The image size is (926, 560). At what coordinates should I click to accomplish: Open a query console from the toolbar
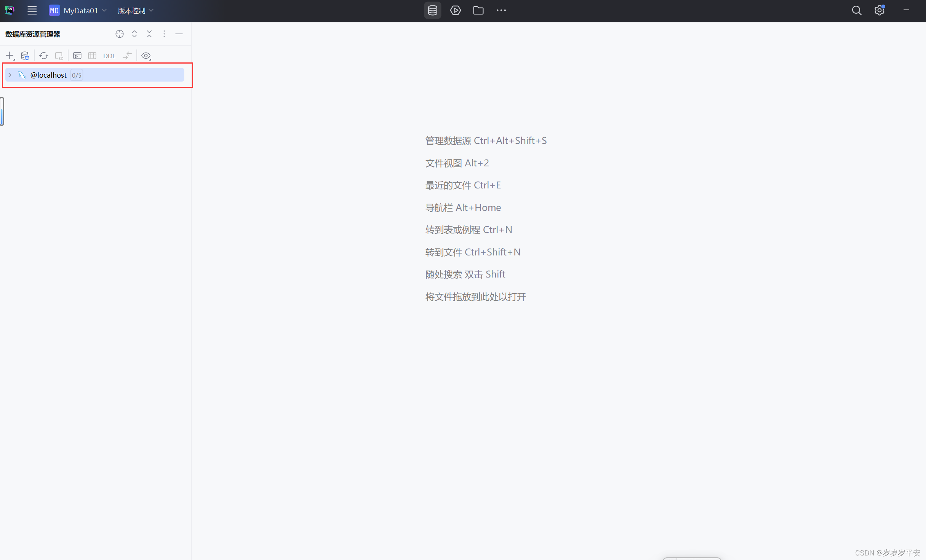coord(77,56)
